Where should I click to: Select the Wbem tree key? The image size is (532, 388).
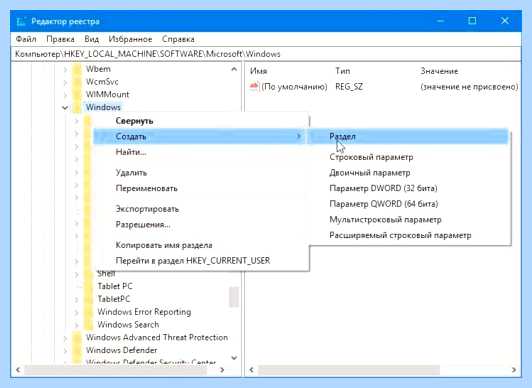(98, 69)
